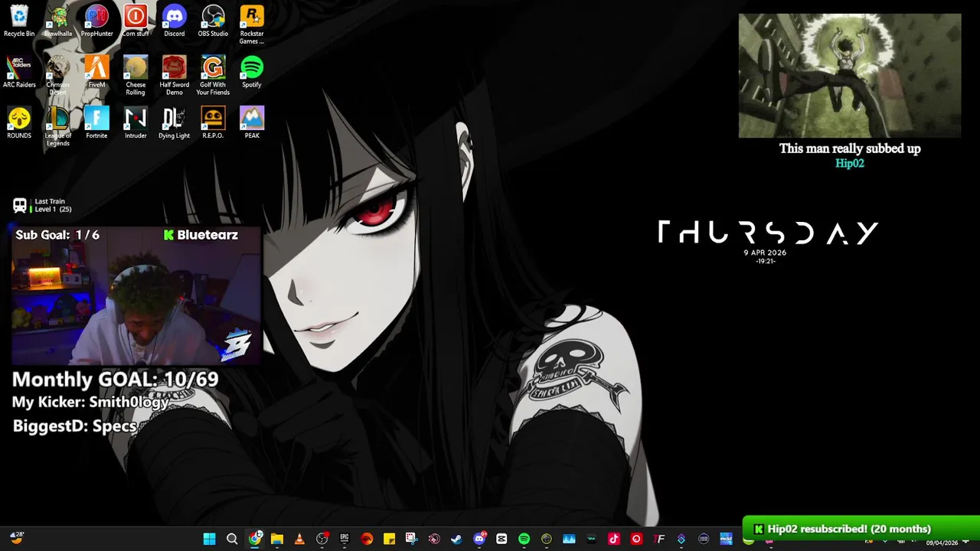Open the FiveM desktop shortcut
Viewport: 980px width, 551px height.
pyautogui.click(x=96, y=72)
